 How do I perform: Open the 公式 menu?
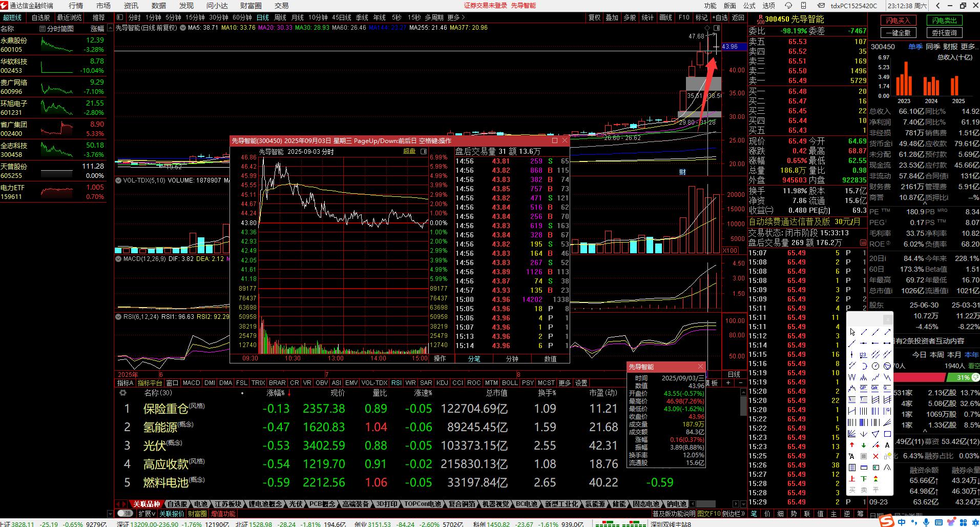[749, 6]
